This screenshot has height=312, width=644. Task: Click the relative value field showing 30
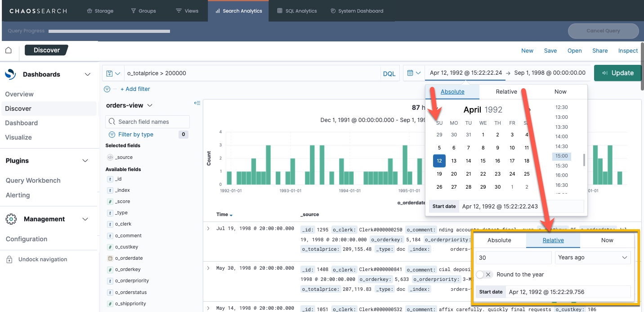click(x=514, y=258)
